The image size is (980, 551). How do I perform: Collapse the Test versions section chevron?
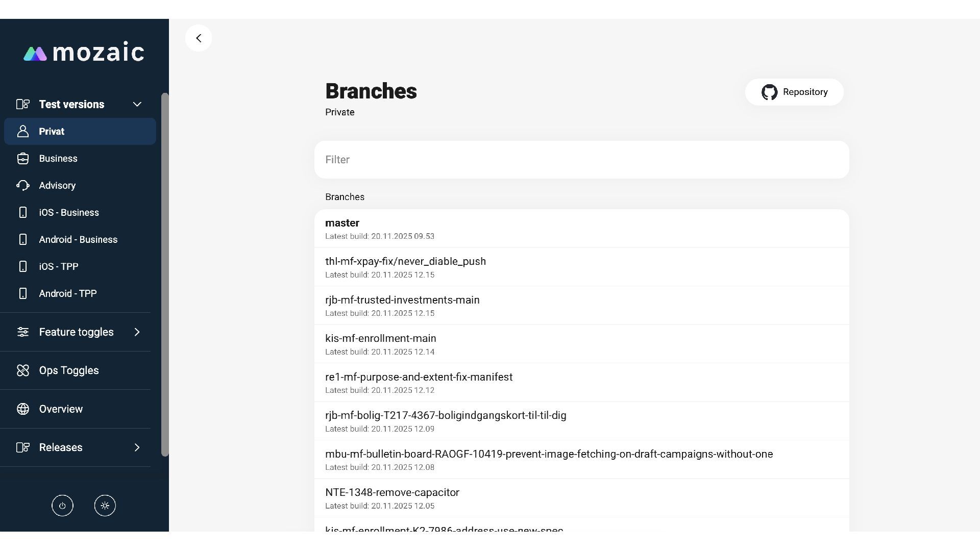tap(137, 105)
